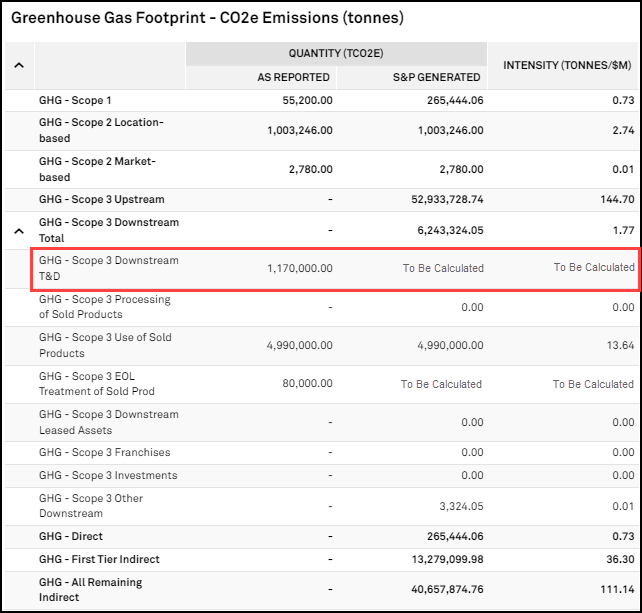
Task: Select the GHG - Scope 1 row label
Action: click(76, 101)
